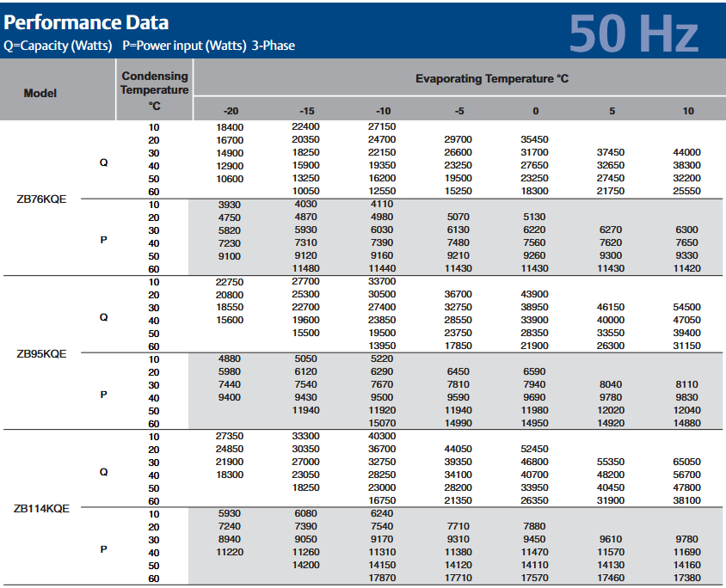Click the "43900" capacity cell
The image size is (726, 588).
534,294
